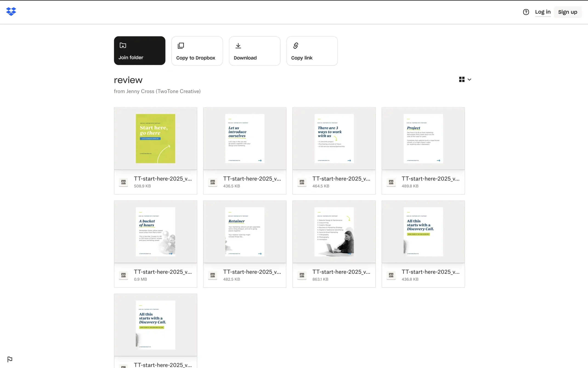Click 'from Jenny Cross (TwoTone Creative)' text
The height and width of the screenshot is (368, 588).
tap(157, 91)
